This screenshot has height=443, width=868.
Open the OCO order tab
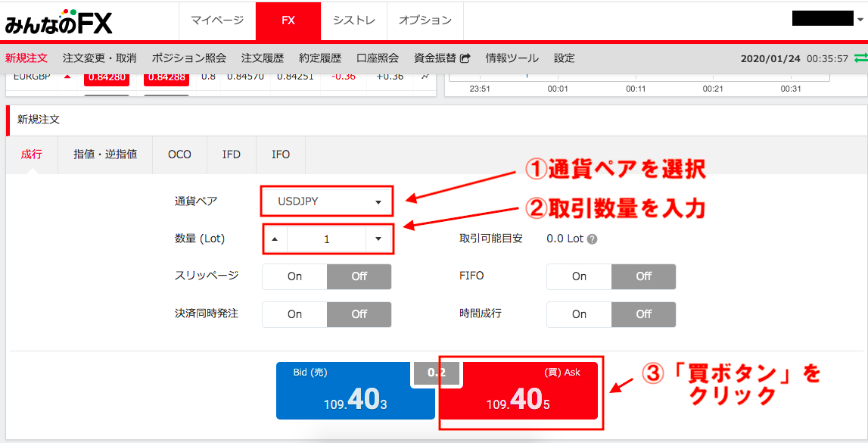(179, 154)
